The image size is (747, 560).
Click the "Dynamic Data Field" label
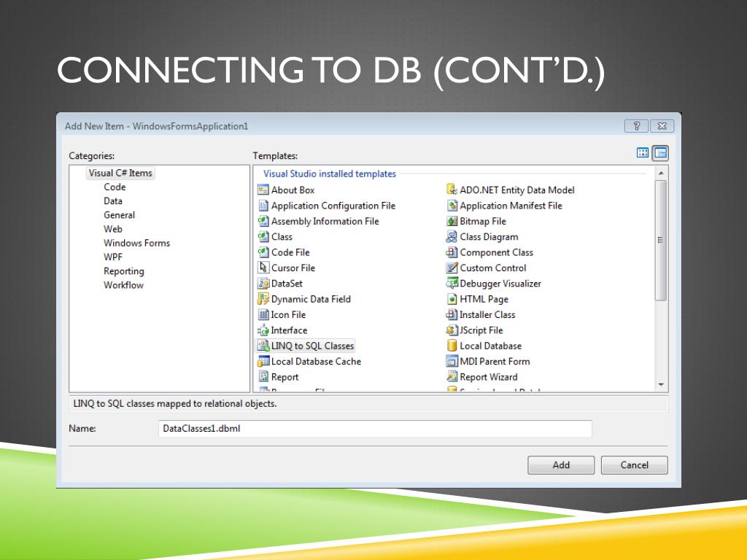click(311, 299)
